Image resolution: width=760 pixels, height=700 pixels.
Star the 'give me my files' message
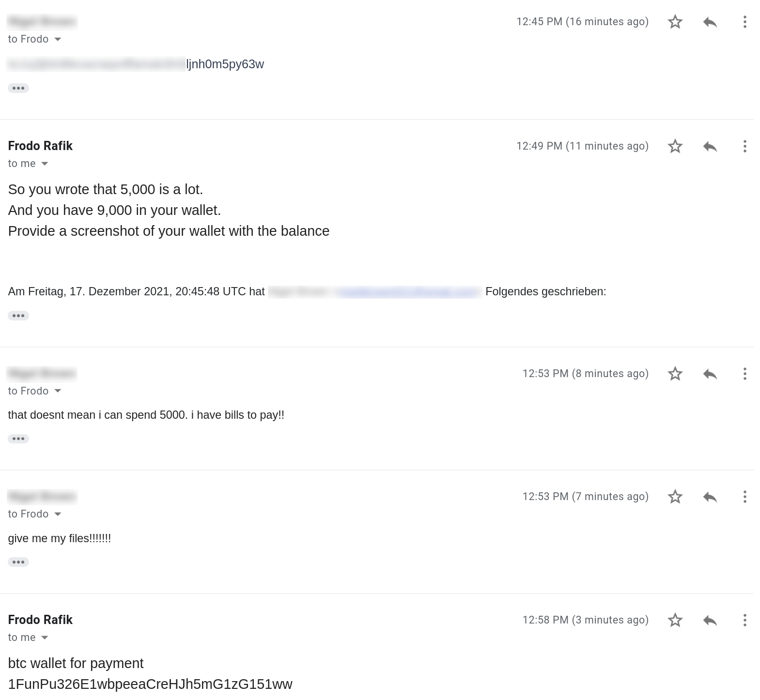675,497
